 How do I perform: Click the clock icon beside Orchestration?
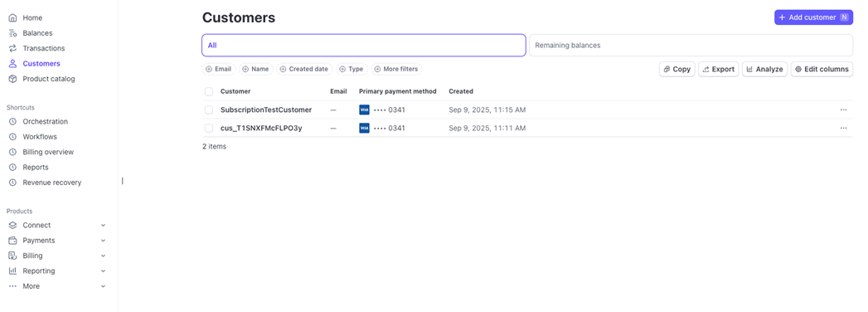[x=12, y=121]
